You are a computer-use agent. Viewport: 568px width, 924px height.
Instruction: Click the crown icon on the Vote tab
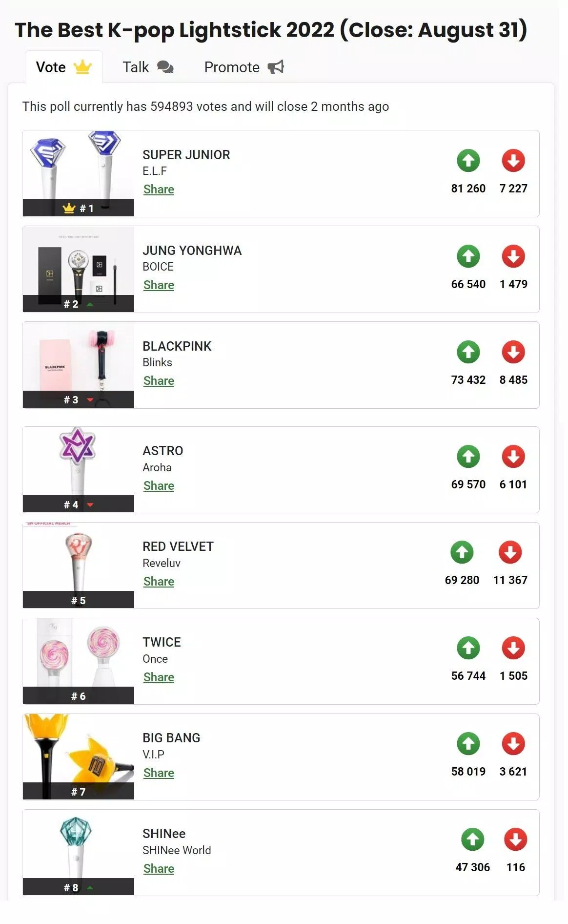83,66
